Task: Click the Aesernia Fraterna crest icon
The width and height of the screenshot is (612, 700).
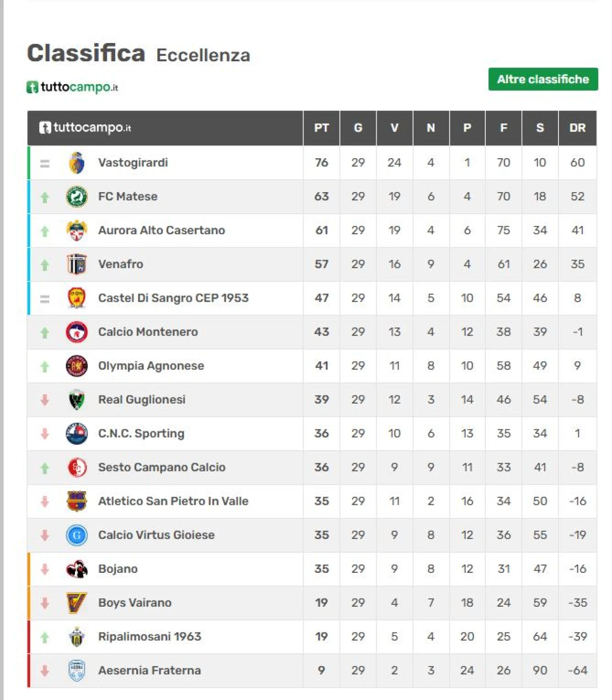Action: click(77, 670)
